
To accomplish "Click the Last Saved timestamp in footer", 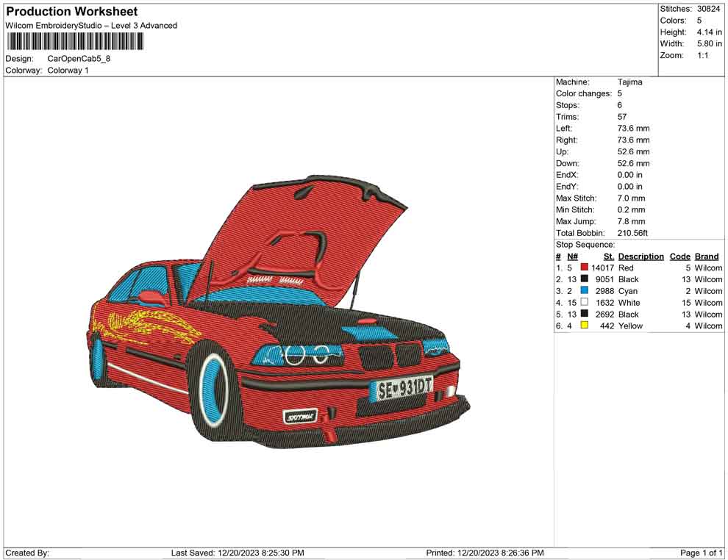I will [238, 553].
